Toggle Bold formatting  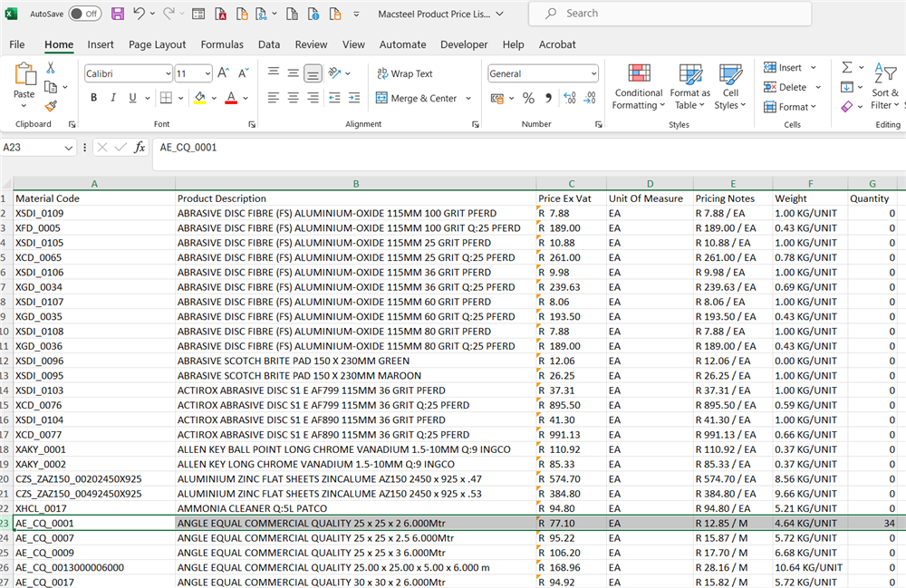pyautogui.click(x=94, y=97)
